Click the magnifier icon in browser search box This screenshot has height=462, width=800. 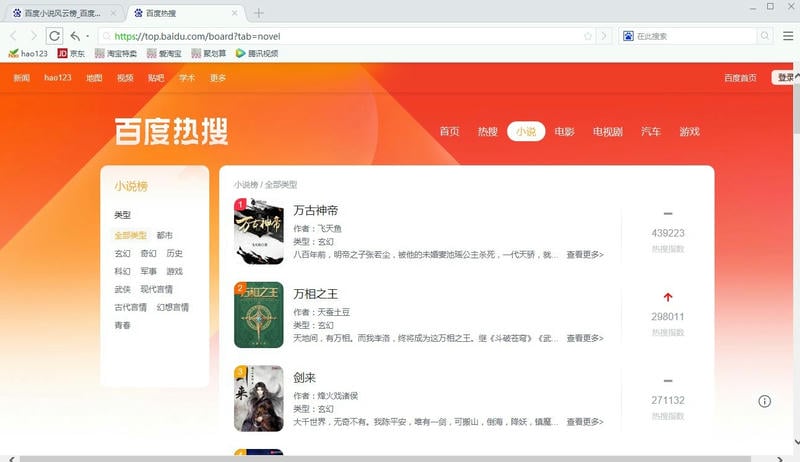[x=764, y=36]
